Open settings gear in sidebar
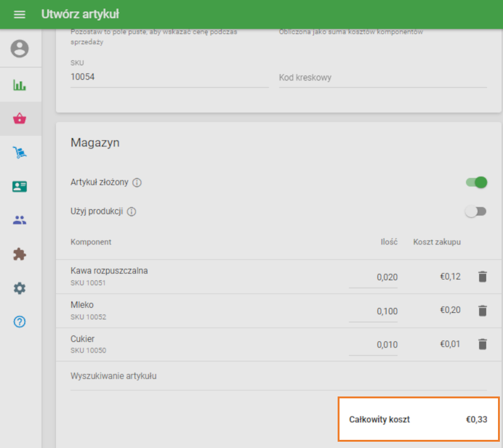 [x=20, y=288]
